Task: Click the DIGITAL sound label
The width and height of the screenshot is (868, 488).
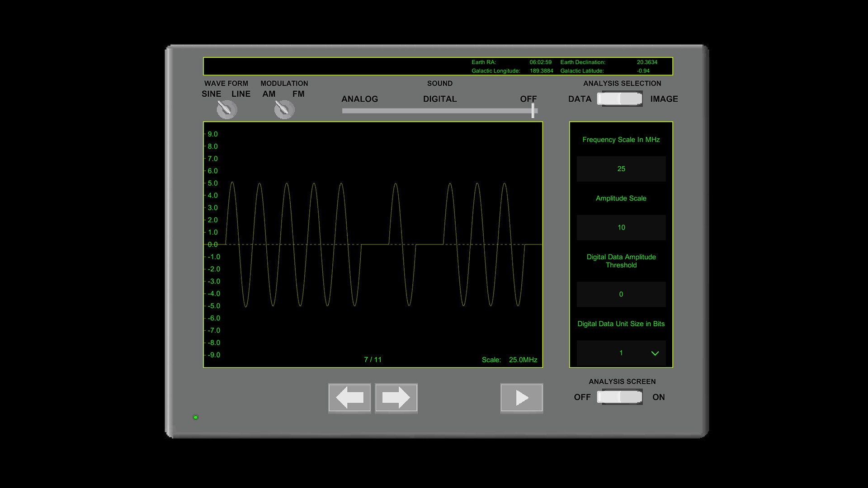Action: point(439,99)
